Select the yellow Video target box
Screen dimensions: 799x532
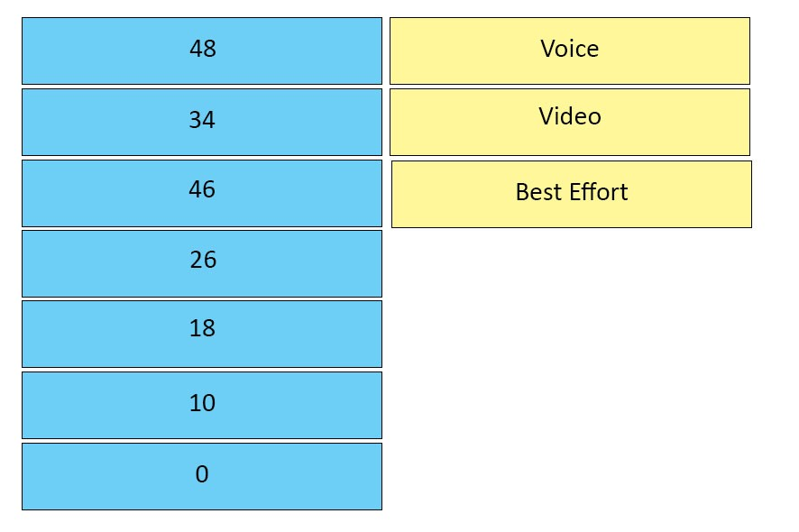570,123
